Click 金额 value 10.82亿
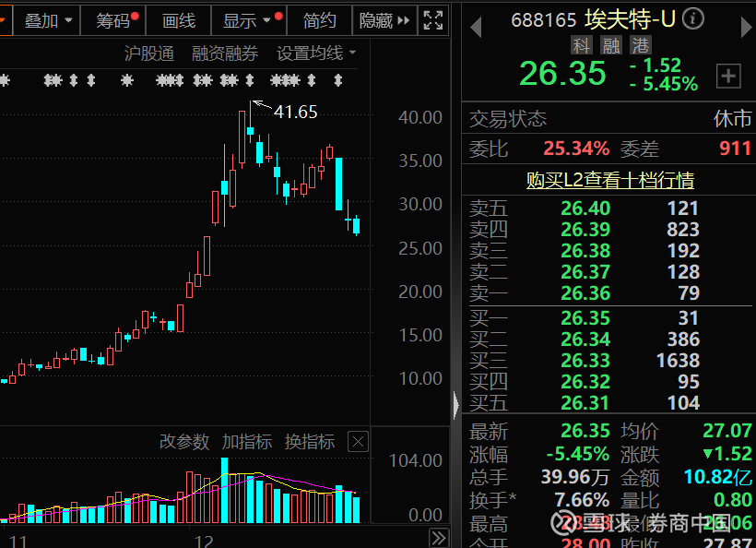The width and height of the screenshot is (756, 548). 718,477
